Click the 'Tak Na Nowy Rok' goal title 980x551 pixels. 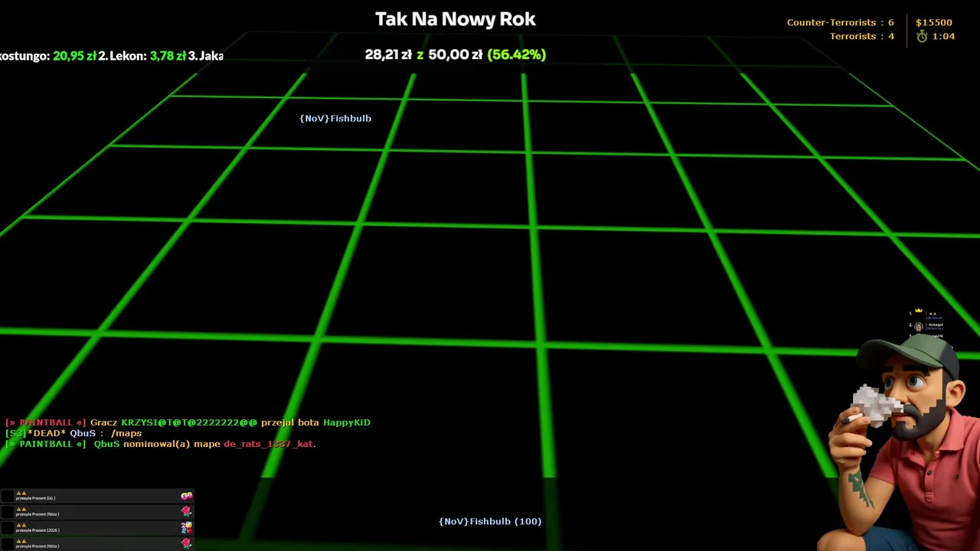(456, 19)
